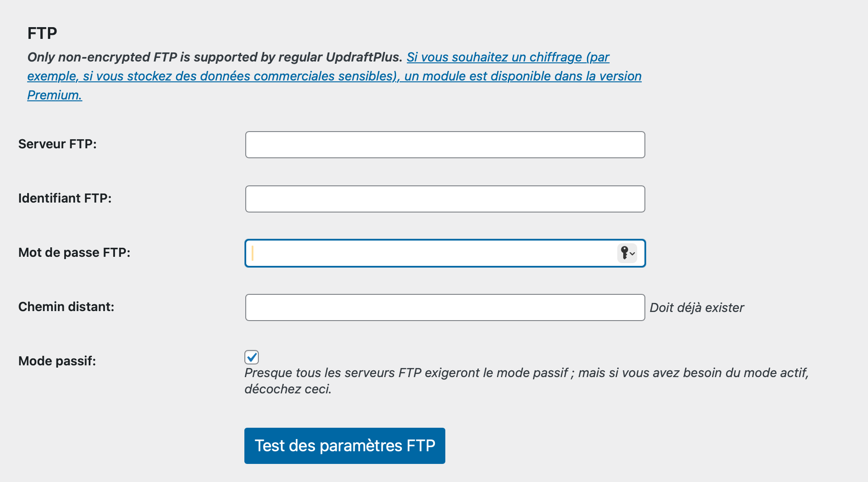Open the 'Si vous souhaitez un chiffrage' link

pyautogui.click(x=508, y=57)
